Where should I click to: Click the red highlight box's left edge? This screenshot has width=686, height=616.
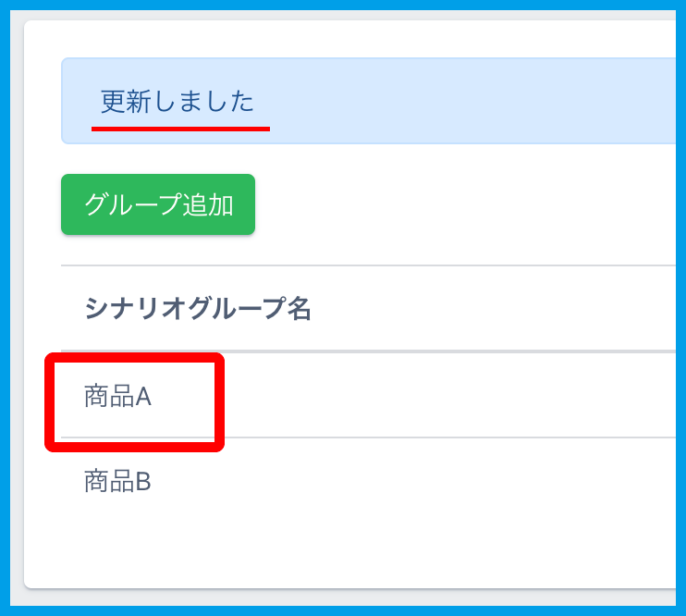point(50,402)
